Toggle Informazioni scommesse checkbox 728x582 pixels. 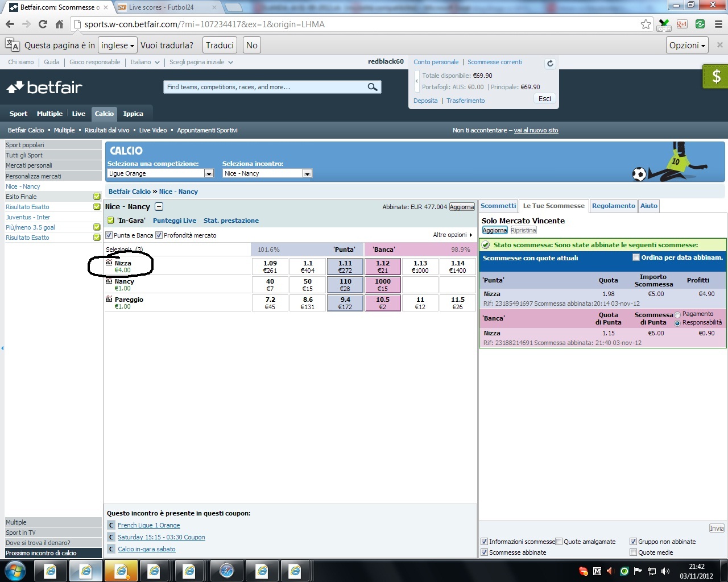pyautogui.click(x=485, y=542)
